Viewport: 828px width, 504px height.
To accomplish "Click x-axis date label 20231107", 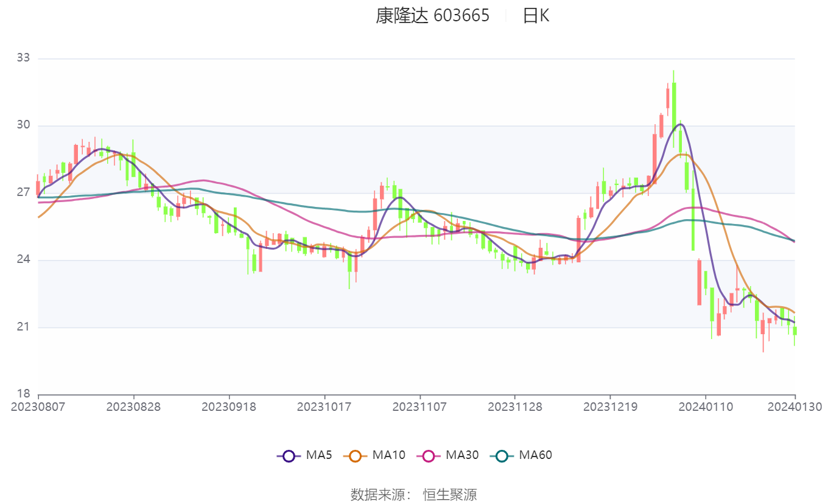I will (419, 407).
